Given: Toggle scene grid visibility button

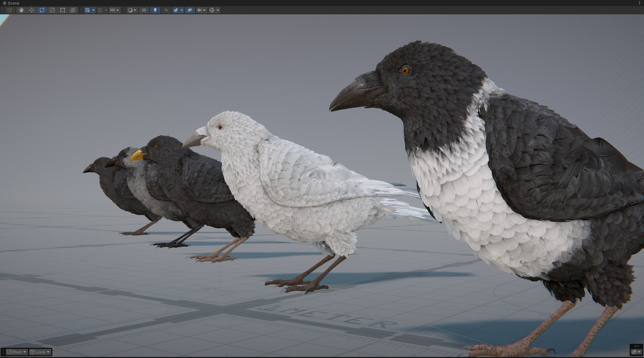Looking at the screenshot, I should 87,10.
